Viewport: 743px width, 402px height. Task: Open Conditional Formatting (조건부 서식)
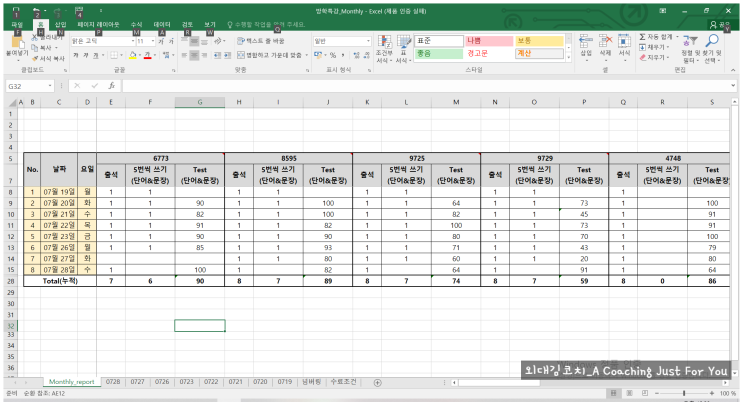click(x=384, y=49)
